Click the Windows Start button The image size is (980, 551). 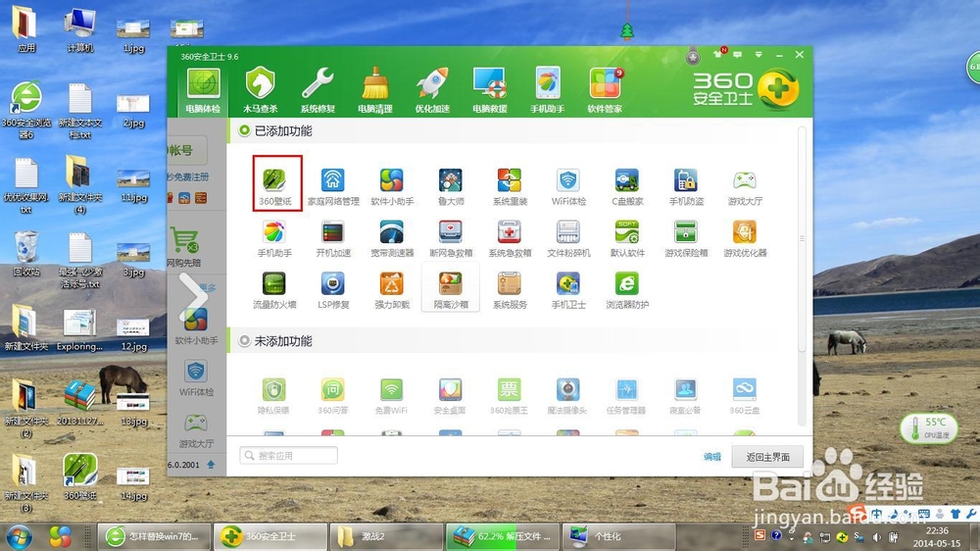point(19,537)
